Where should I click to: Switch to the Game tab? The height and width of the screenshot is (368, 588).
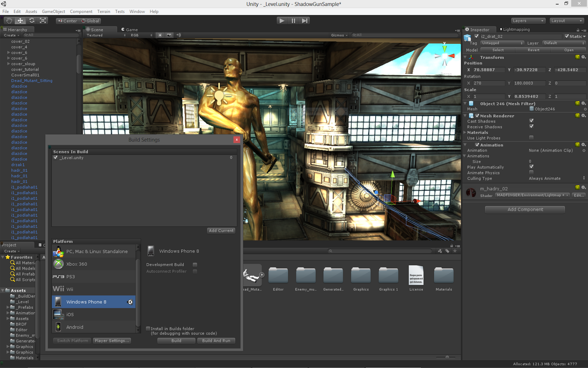tap(131, 29)
